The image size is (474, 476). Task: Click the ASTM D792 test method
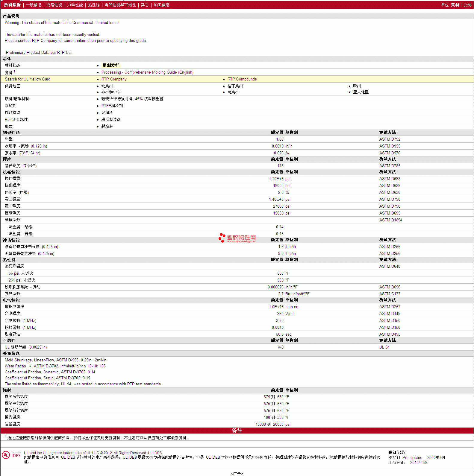(390, 139)
